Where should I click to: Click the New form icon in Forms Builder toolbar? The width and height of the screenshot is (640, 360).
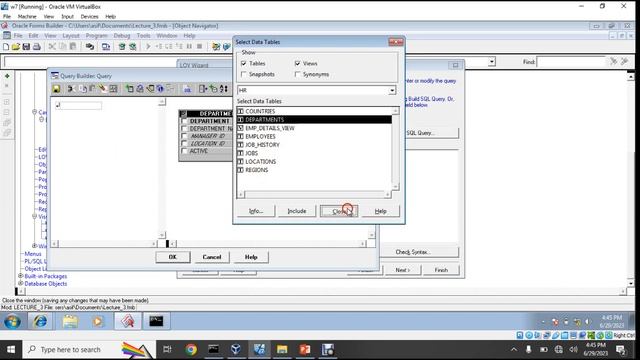[6, 47]
